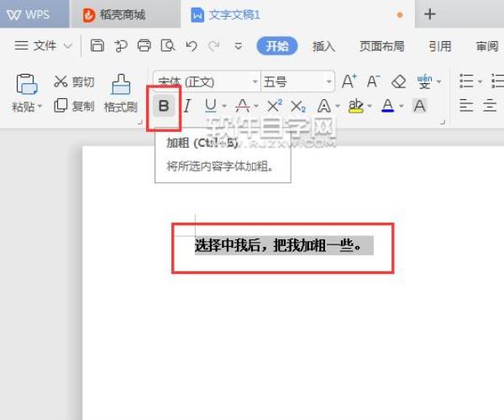Open font group dialog launcher
Image resolution: width=504 pixels, height=420 pixels.
[443, 122]
